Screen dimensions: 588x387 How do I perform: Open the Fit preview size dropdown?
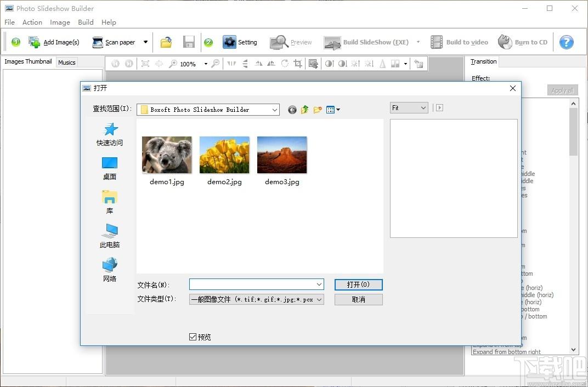point(409,108)
